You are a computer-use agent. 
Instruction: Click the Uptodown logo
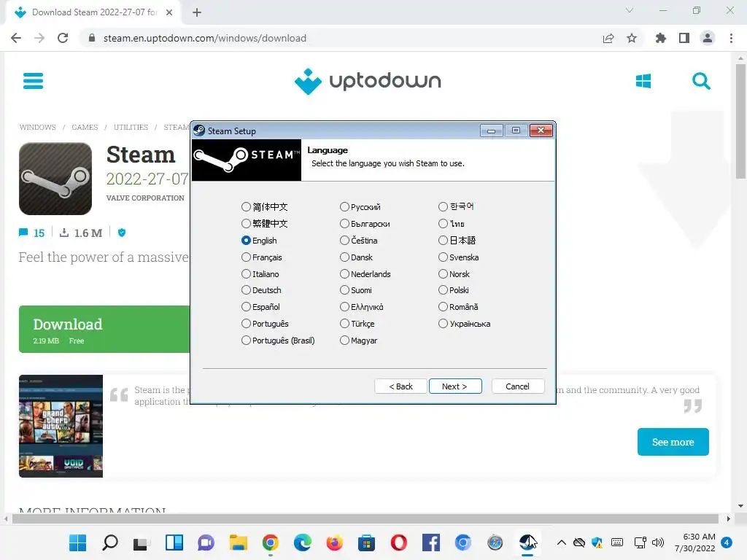coord(368,81)
